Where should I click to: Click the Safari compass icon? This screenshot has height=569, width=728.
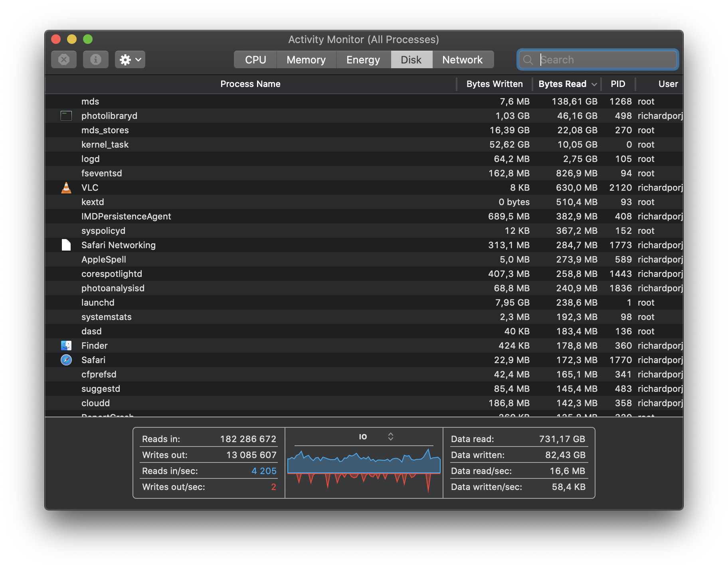[66, 360]
